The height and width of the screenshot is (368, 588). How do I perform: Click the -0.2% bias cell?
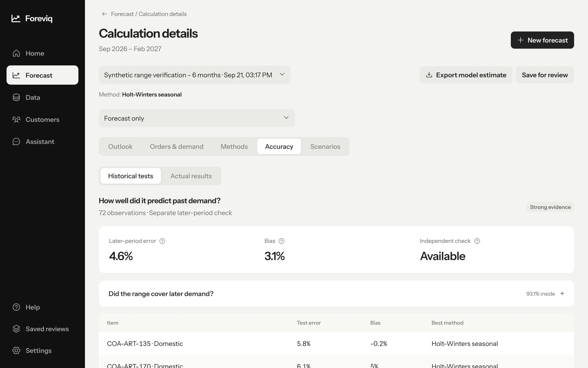pyautogui.click(x=379, y=343)
